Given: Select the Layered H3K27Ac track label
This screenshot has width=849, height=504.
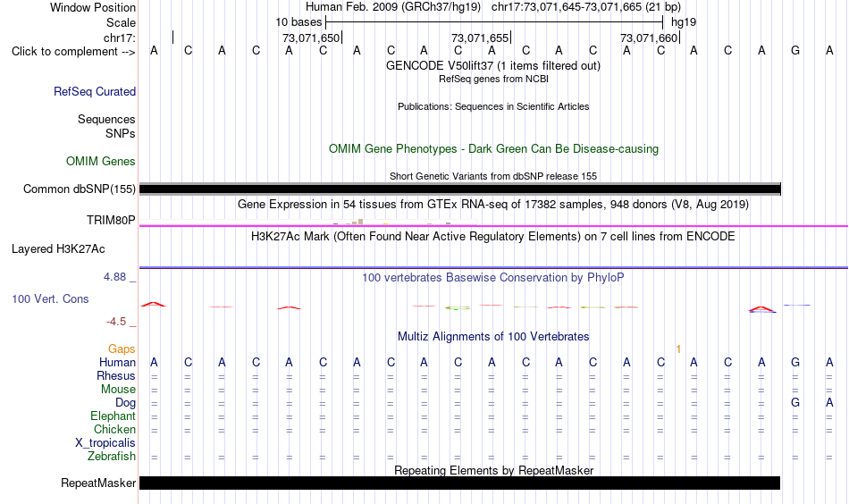Looking at the screenshot, I should (x=58, y=249).
